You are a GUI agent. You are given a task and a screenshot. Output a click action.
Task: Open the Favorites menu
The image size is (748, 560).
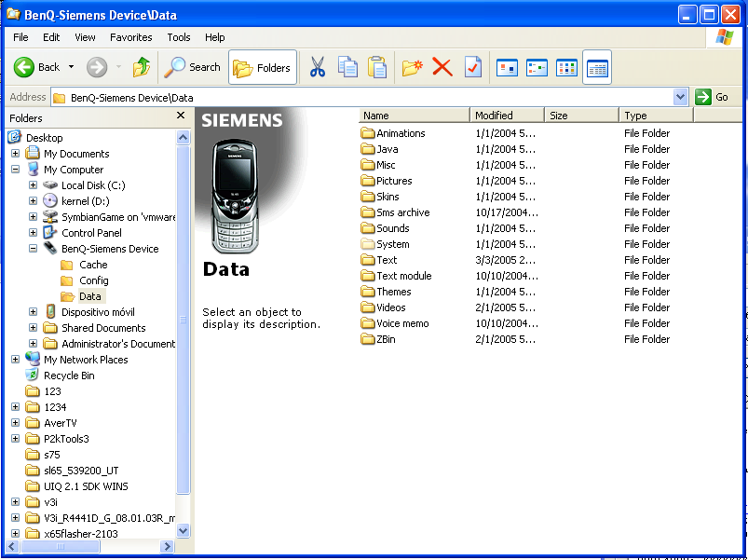[130, 37]
